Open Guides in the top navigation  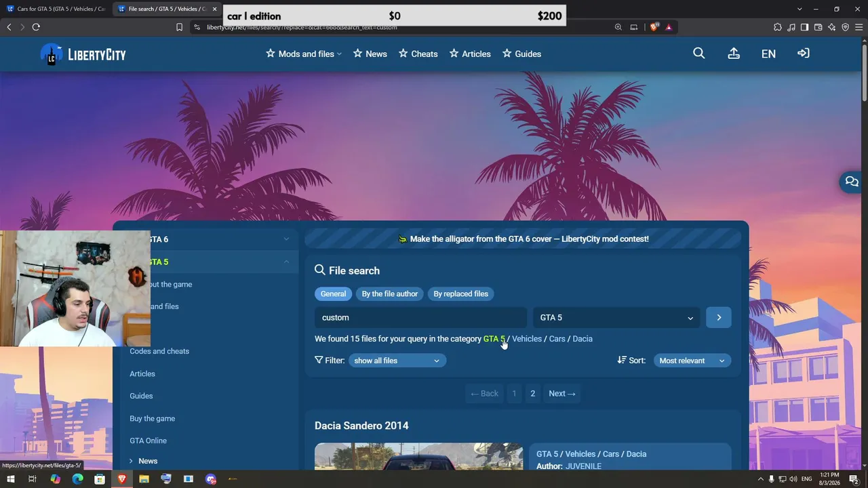pyautogui.click(x=521, y=54)
